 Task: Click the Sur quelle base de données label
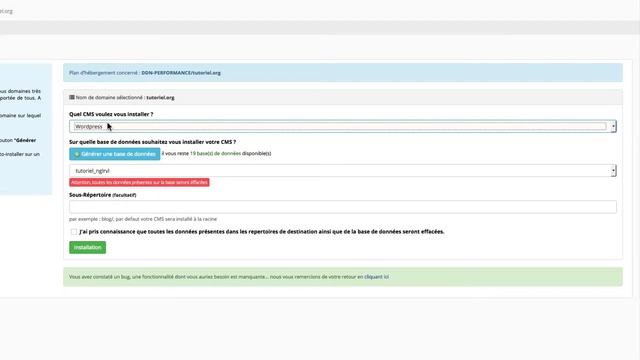point(152,142)
